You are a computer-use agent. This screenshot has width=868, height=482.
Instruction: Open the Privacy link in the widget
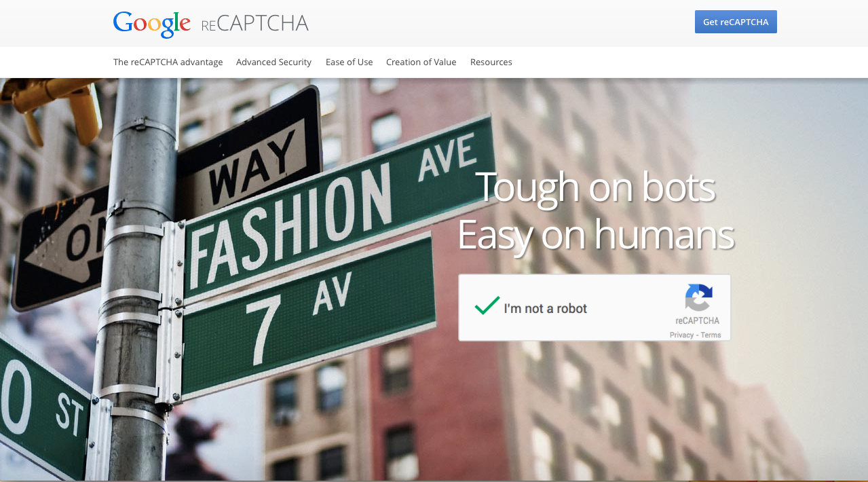(681, 335)
